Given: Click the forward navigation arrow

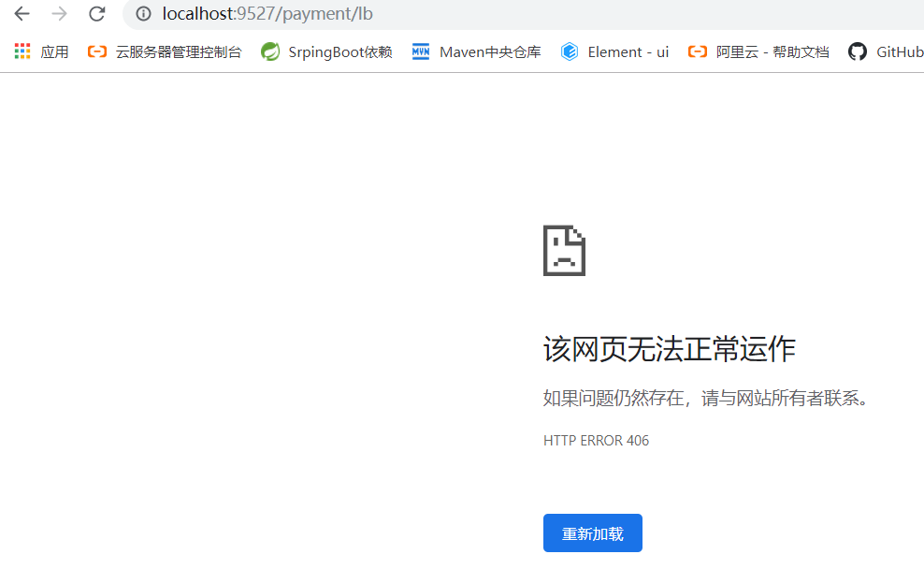Looking at the screenshot, I should pos(58,14).
